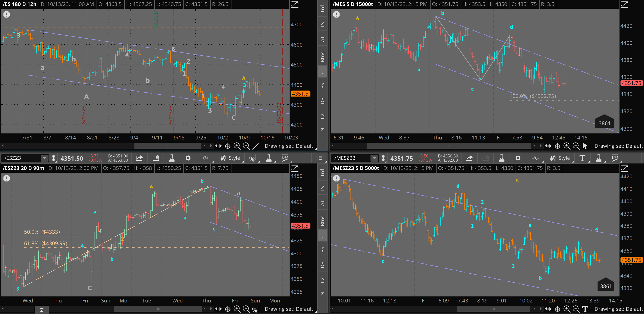Click the horizontal scrollbar thumb under /ES 12h chart
The height and width of the screenshot is (314, 644).
tap(168, 146)
